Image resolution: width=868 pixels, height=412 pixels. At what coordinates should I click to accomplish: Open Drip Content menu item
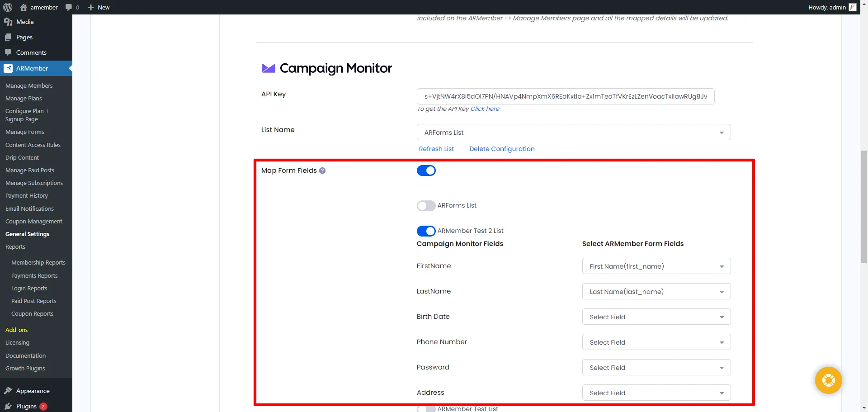point(22,157)
